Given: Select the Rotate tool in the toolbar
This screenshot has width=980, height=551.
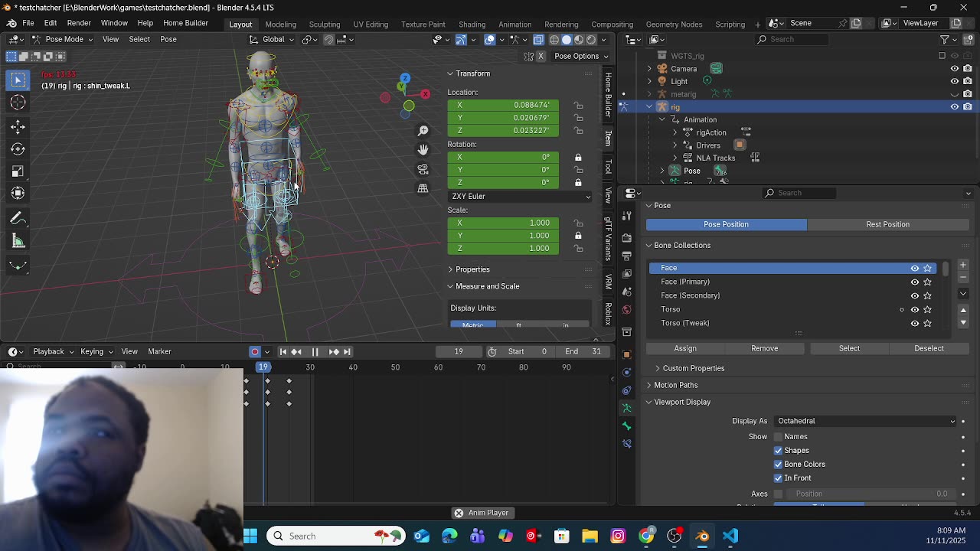Looking at the screenshot, I should pos(18,149).
